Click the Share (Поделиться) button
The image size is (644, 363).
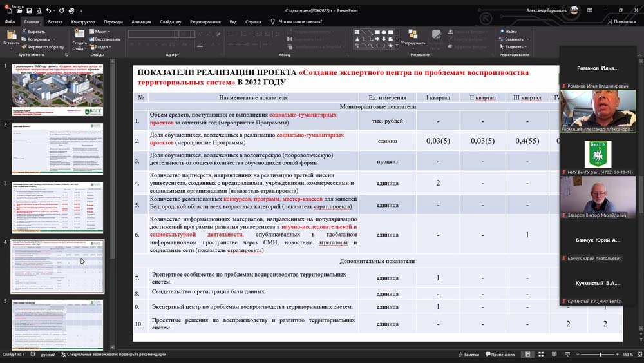(622, 21)
